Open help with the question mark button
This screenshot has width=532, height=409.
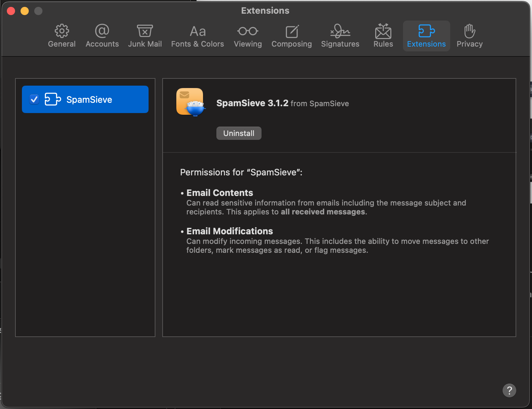pyautogui.click(x=509, y=390)
